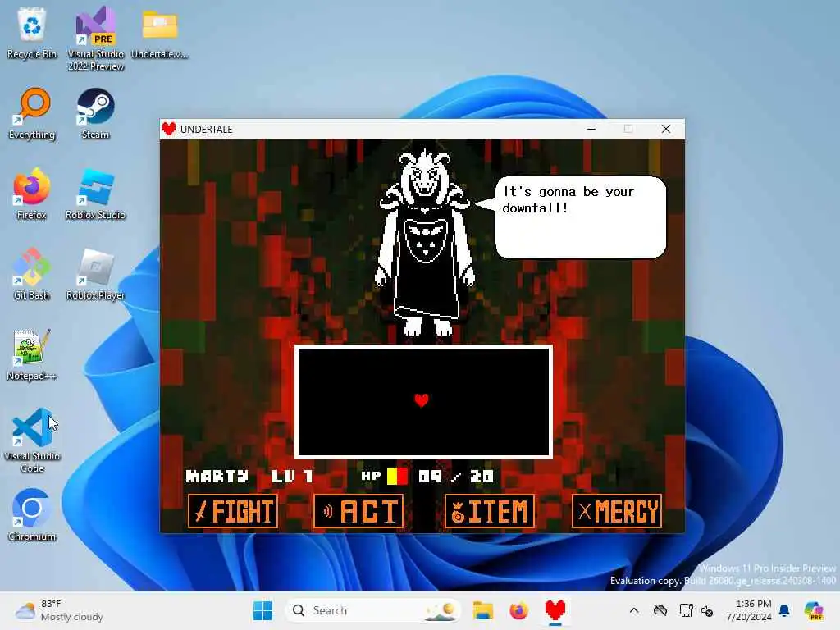Select the MERCY battle button
This screenshot has height=630, width=840.
tap(617, 511)
